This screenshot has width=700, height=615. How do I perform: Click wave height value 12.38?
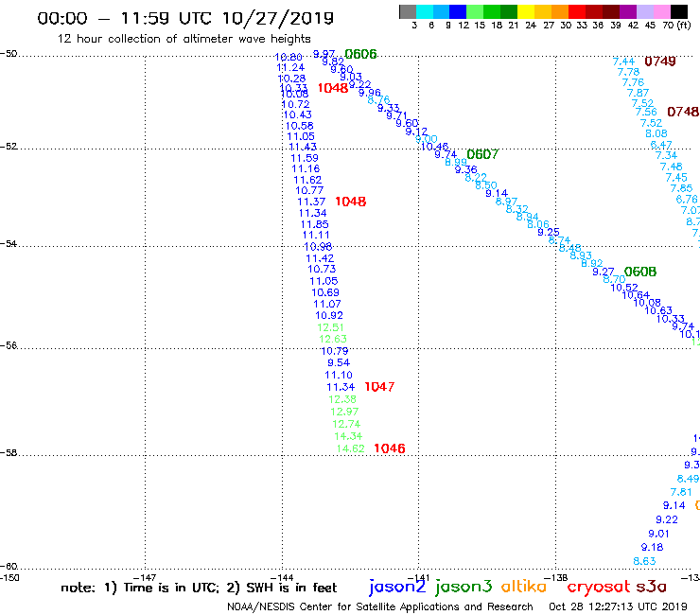click(x=342, y=399)
